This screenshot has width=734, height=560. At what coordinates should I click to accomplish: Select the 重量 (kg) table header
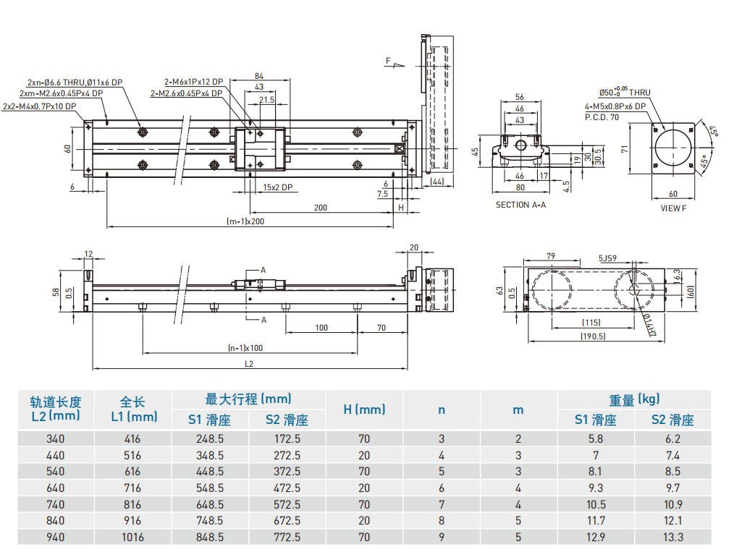634,399
